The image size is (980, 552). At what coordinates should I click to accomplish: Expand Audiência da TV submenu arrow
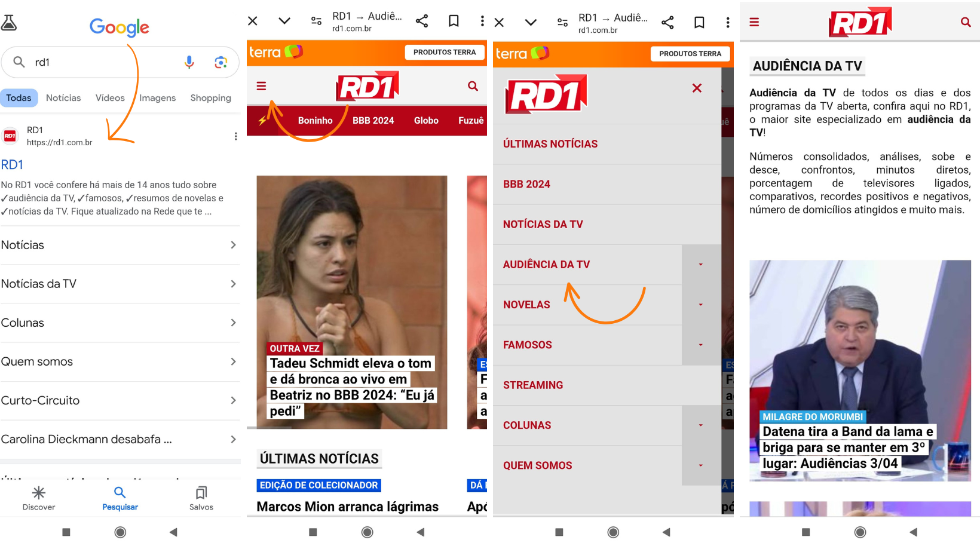coord(701,264)
